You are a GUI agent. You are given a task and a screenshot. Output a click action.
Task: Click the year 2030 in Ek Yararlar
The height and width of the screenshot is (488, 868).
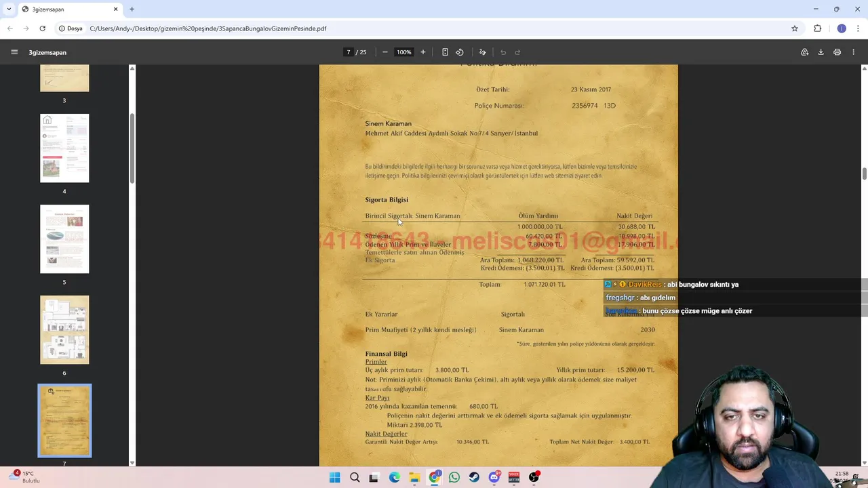click(648, 330)
